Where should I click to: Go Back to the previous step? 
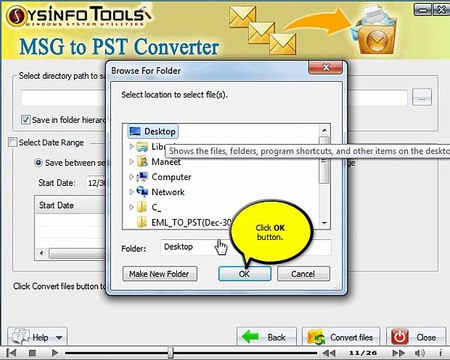(266, 337)
